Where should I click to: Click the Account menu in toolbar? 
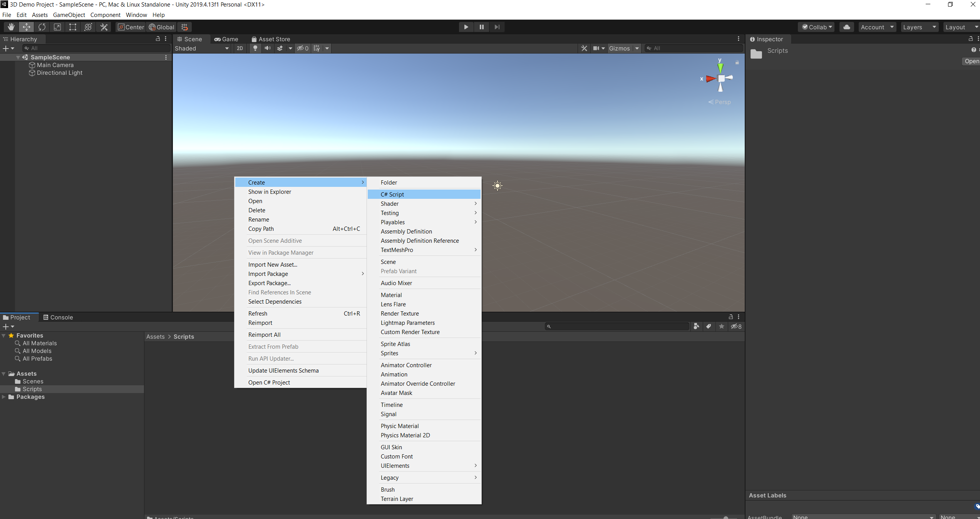[876, 27]
